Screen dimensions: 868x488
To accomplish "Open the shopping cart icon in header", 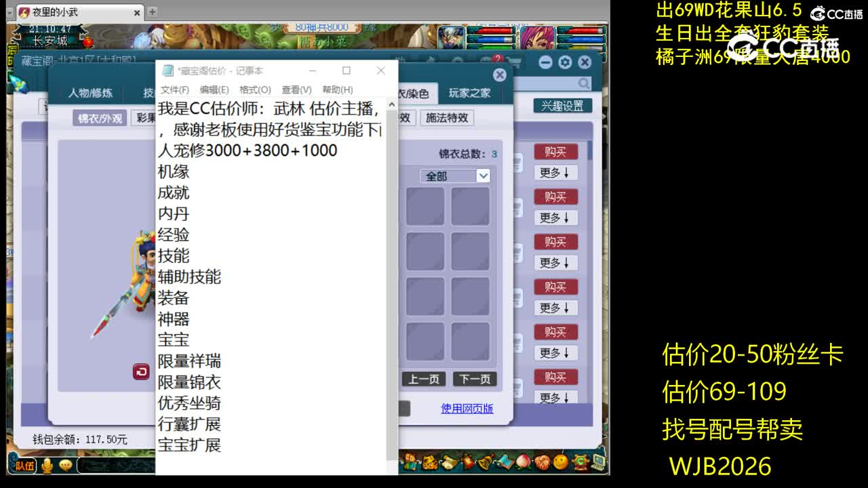I will point(515,62).
